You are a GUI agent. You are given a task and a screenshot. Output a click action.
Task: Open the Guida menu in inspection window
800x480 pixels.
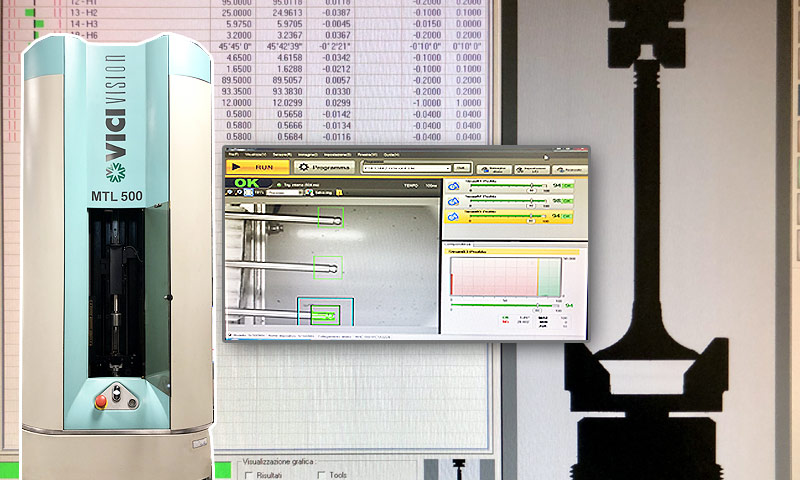392,153
